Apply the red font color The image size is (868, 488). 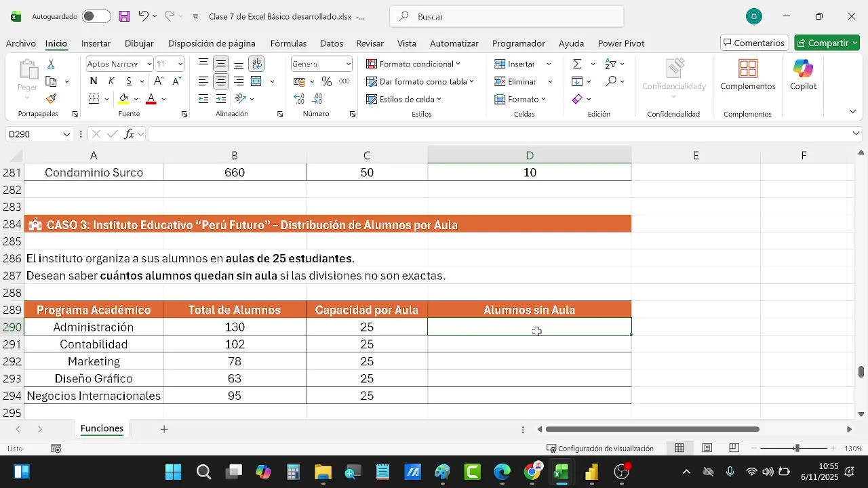(x=151, y=99)
